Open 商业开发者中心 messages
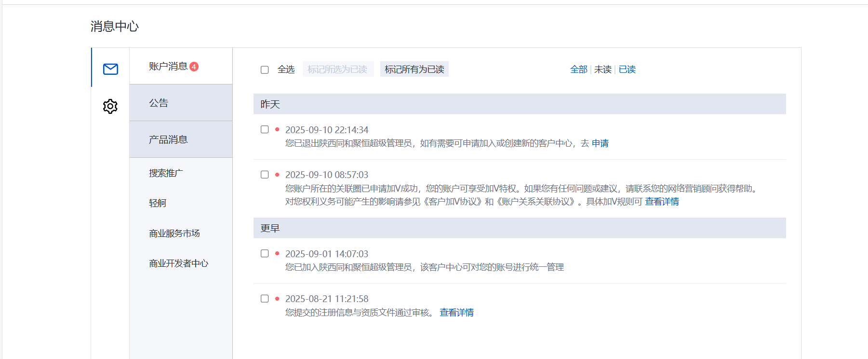 (x=178, y=263)
